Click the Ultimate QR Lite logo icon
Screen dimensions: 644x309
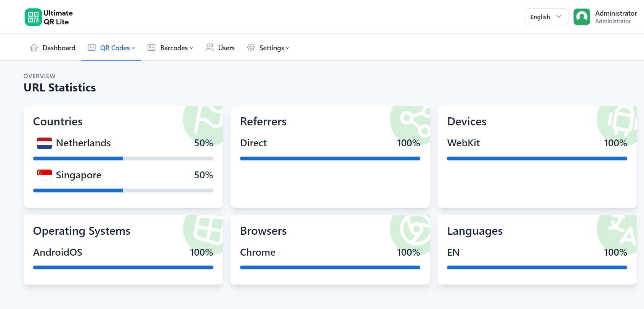pyautogui.click(x=33, y=17)
